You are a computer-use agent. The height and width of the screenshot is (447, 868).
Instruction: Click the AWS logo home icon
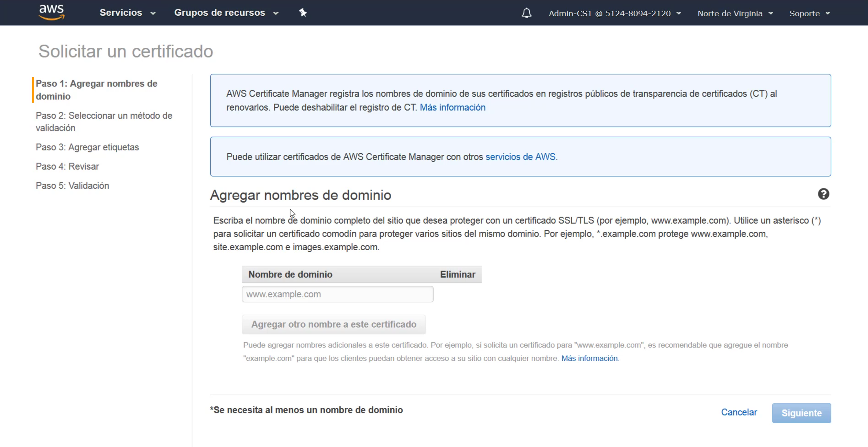click(x=52, y=12)
